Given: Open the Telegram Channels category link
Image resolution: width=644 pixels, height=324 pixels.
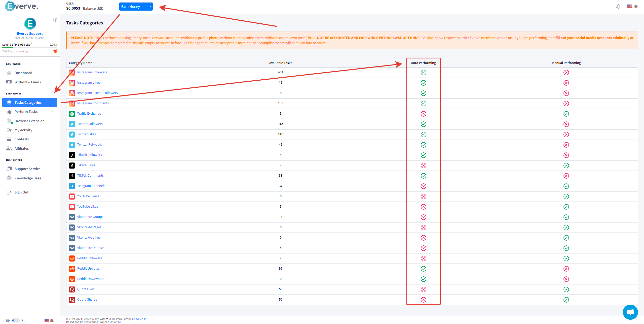Looking at the screenshot, I should click(x=91, y=186).
